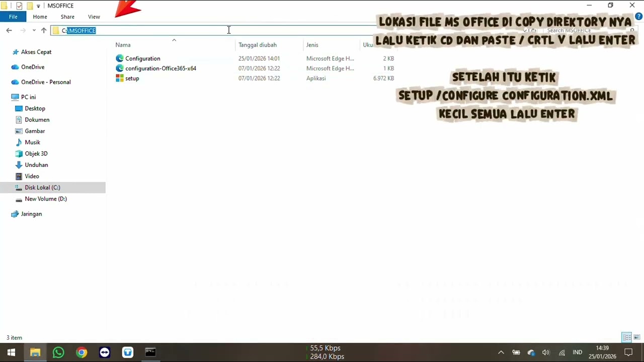Open the Objek 3D folder in sidebar
The width and height of the screenshot is (644, 362).
click(36, 154)
